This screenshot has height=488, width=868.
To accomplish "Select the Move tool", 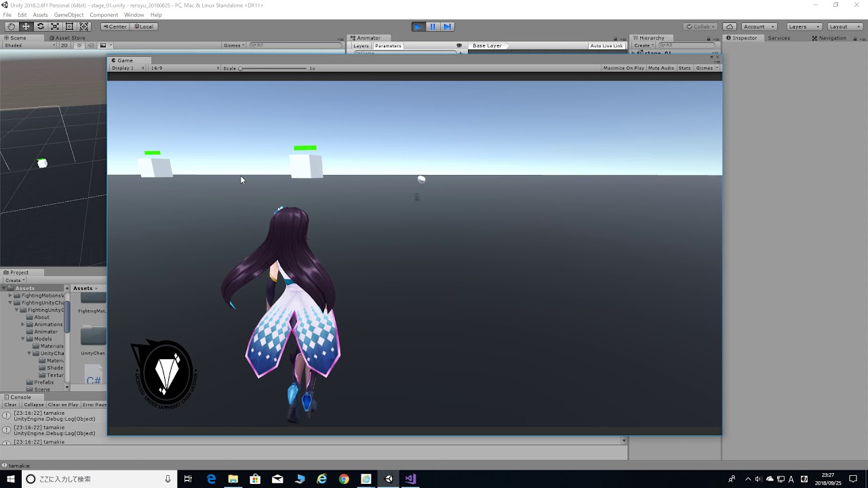I will click(x=26, y=26).
